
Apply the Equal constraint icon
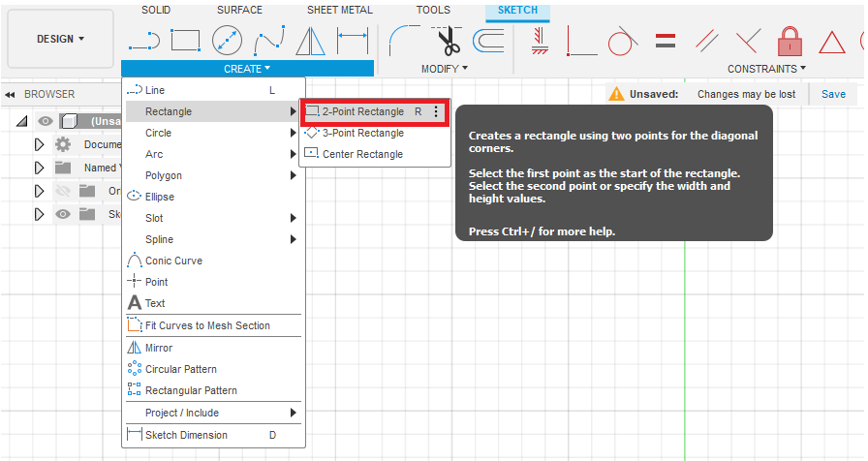665,41
